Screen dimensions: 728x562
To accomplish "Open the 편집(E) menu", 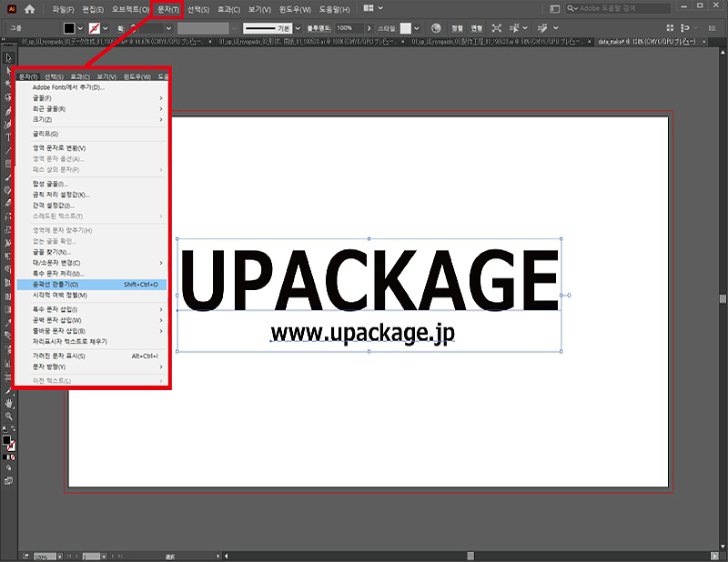I will coord(93,9).
